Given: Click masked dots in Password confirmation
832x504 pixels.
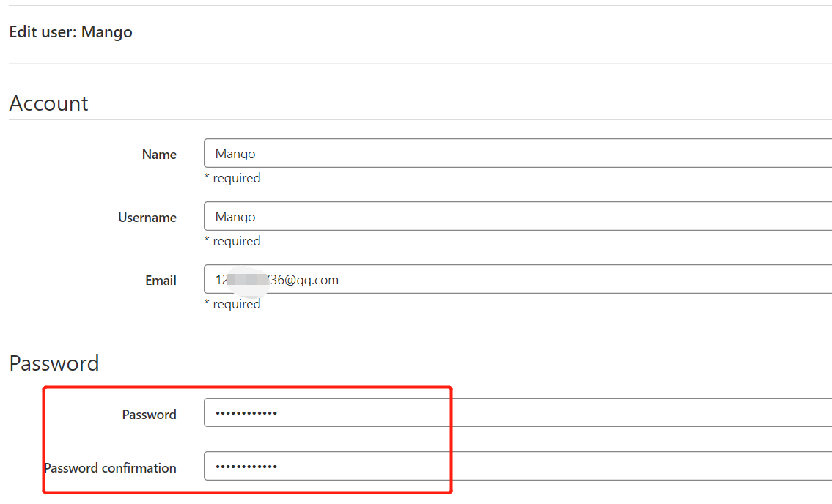Looking at the screenshot, I should [246, 467].
